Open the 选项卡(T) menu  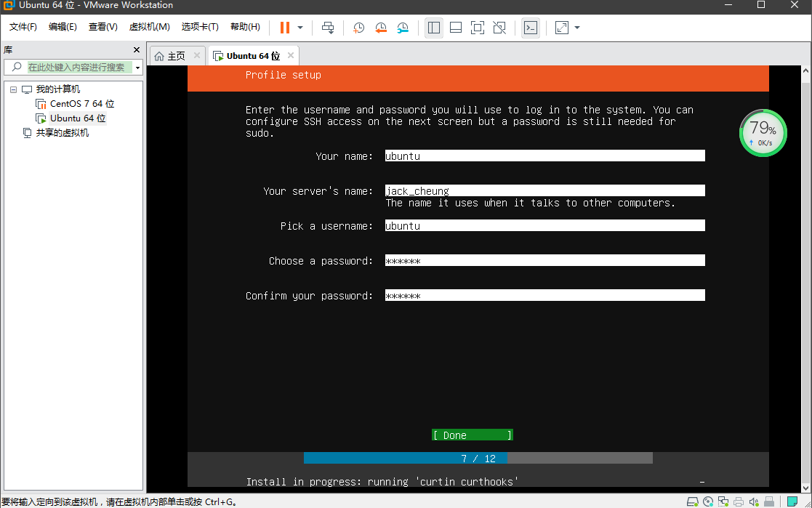[200, 27]
